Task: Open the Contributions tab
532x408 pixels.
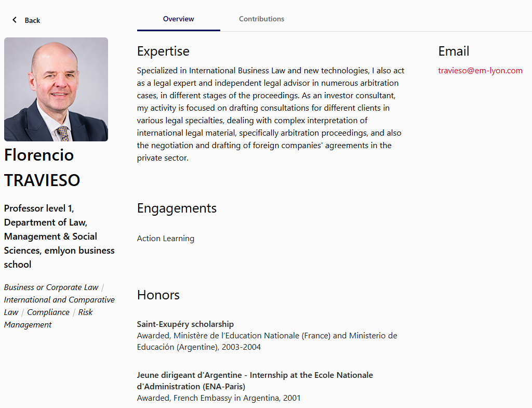Action: [x=261, y=19]
